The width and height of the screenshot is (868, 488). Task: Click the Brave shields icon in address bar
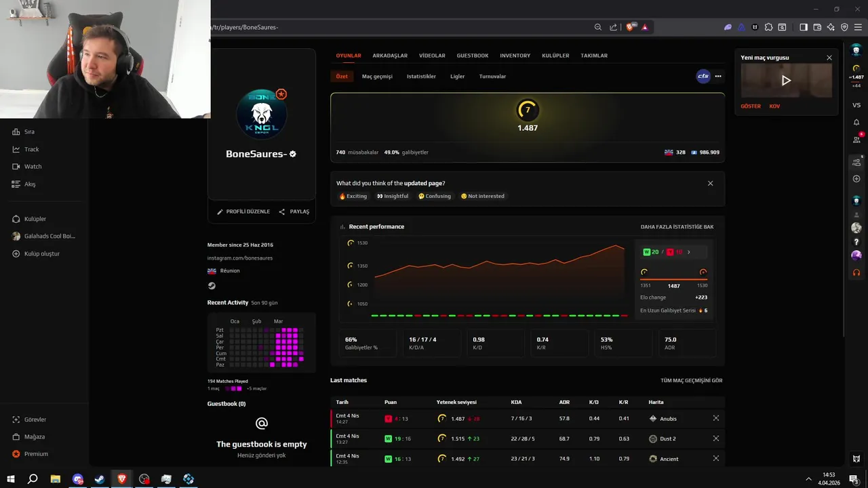[631, 27]
